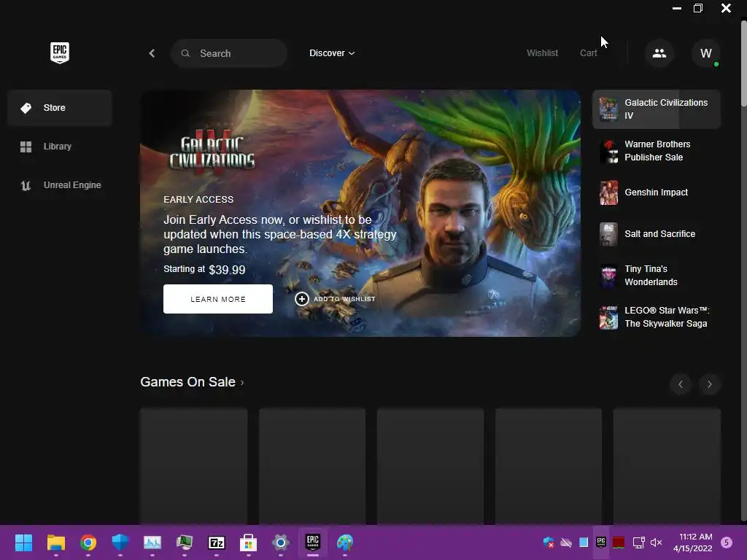747x560 pixels.
Task: Open Microsoft Store from taskbar
Action: tap(248, 542)
